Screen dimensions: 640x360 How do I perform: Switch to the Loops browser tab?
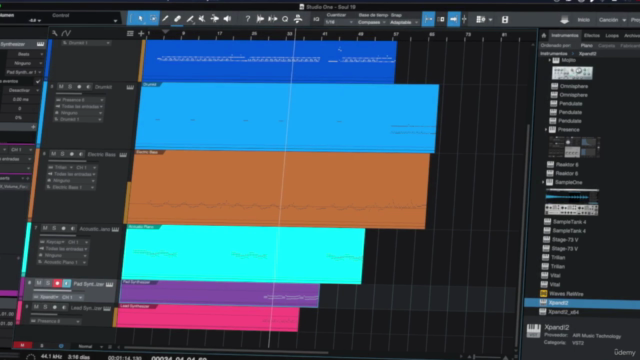click(x=612, y=36)
